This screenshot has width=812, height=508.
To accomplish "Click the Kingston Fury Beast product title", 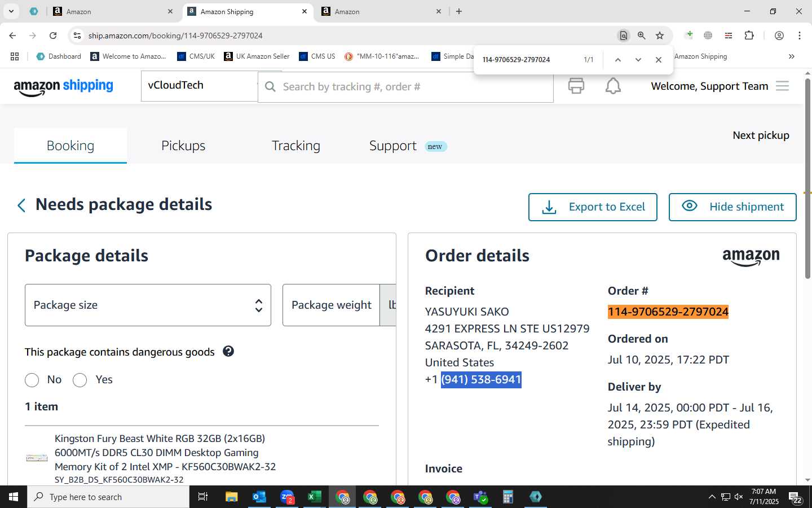I will [x=165, y=453].
